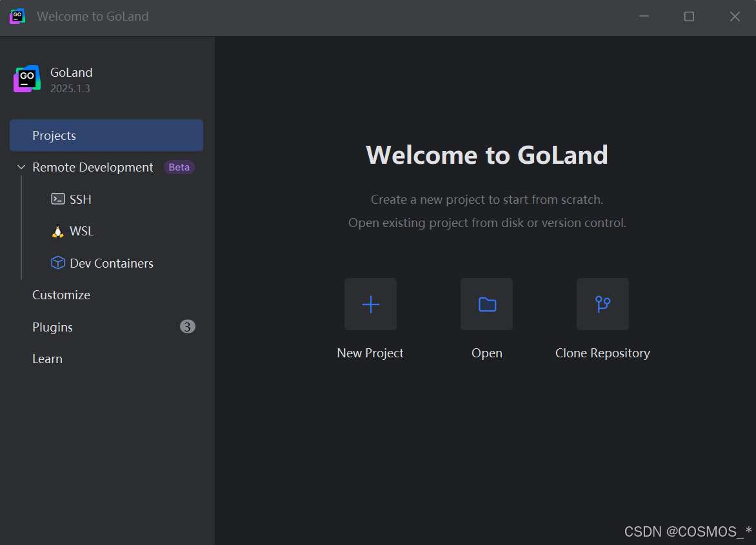
Task: Click the Beta badge
Action: 179,167
